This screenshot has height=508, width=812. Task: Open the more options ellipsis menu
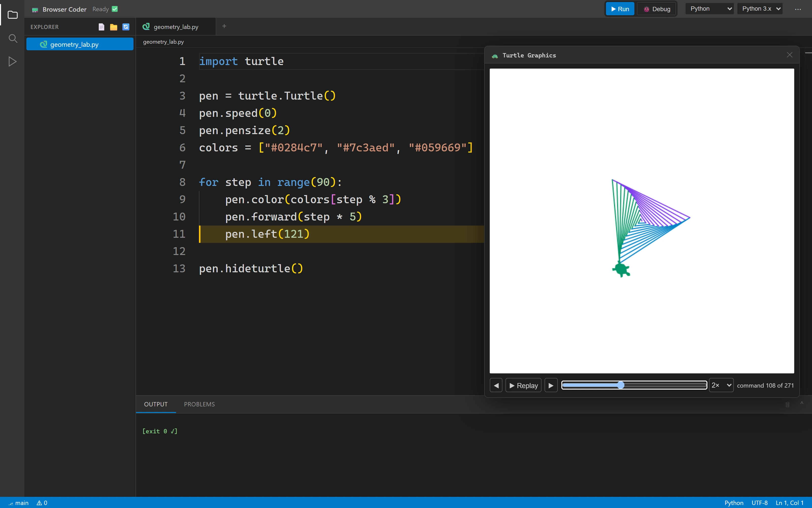coord(798,9)
